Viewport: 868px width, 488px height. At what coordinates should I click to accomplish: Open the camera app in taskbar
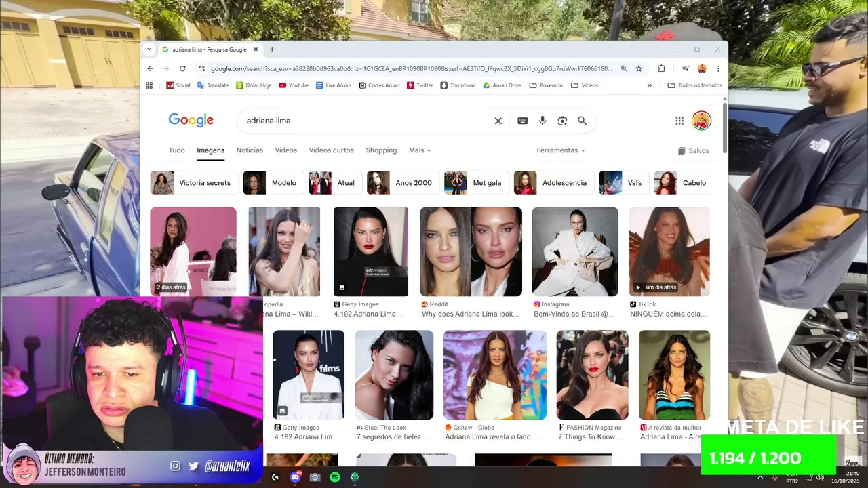(315, 477)
